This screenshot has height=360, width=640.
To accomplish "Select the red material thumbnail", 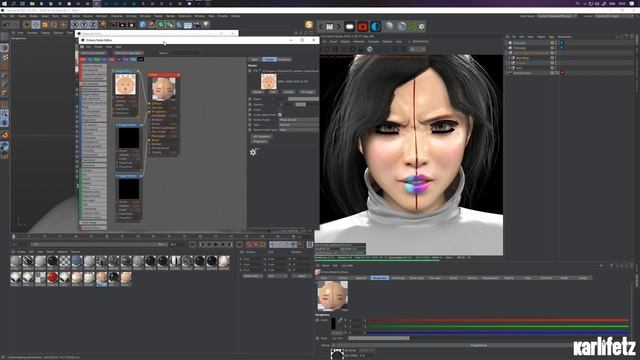I will point(52,278).
